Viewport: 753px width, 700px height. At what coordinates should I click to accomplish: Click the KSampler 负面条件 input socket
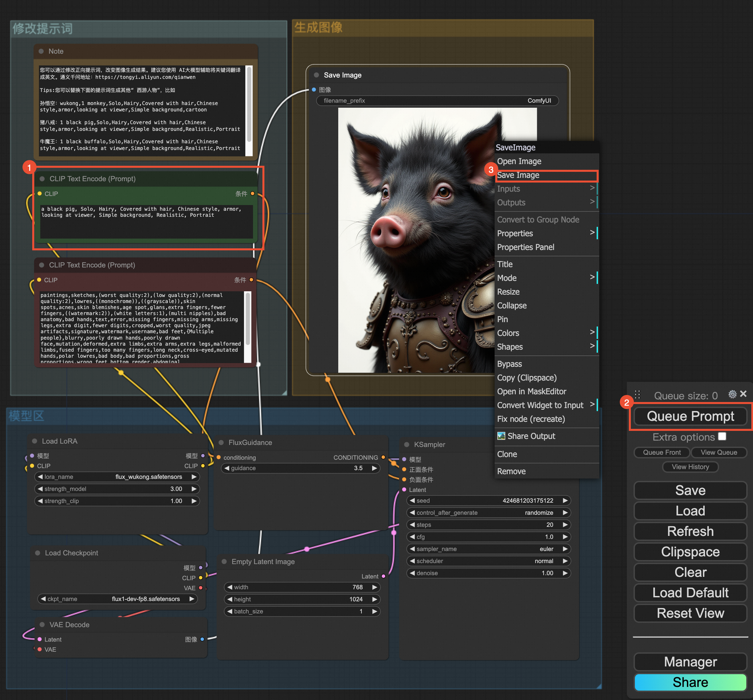point(405,480)
